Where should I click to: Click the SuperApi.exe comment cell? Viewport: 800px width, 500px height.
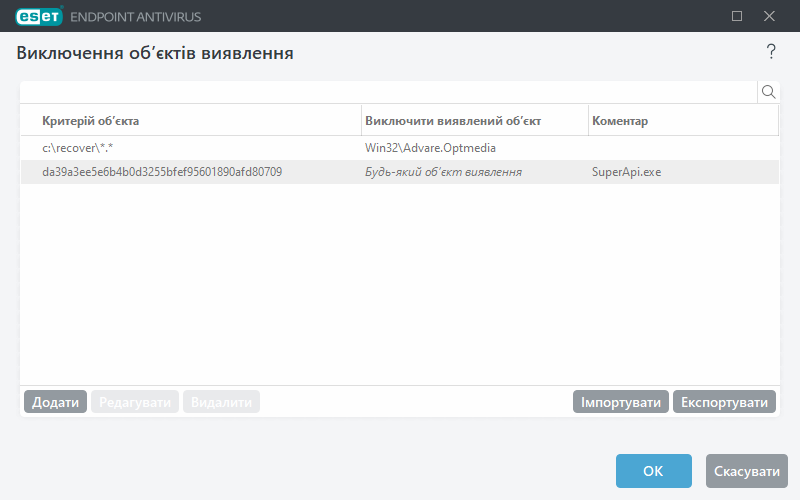(627, 172)
